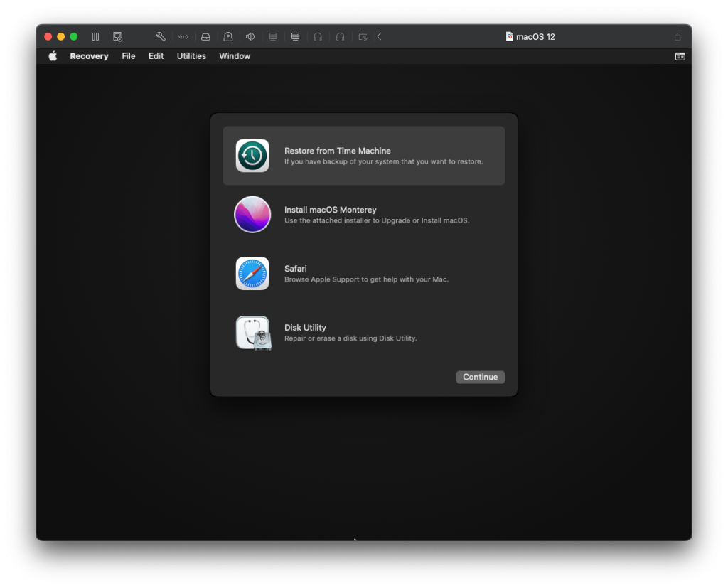Close the macOS 12 virtual machine window
728x588 pixels.
(48, 37)
